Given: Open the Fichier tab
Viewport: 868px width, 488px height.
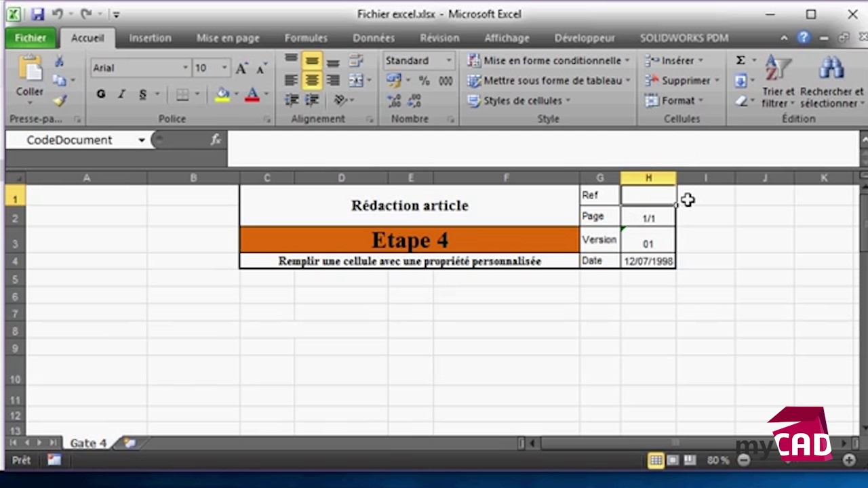Looking at the screenshot, I should pos(31,38).
